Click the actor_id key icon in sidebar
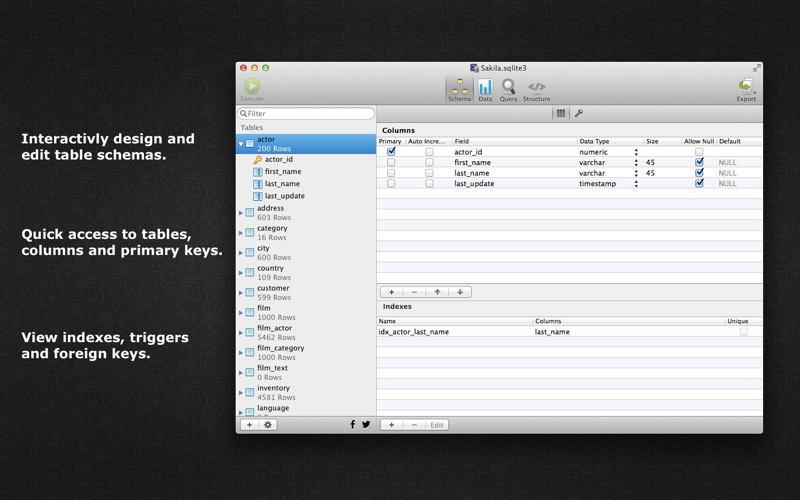The width and height of the screenshot is (800, 500). tap(258, 160)
